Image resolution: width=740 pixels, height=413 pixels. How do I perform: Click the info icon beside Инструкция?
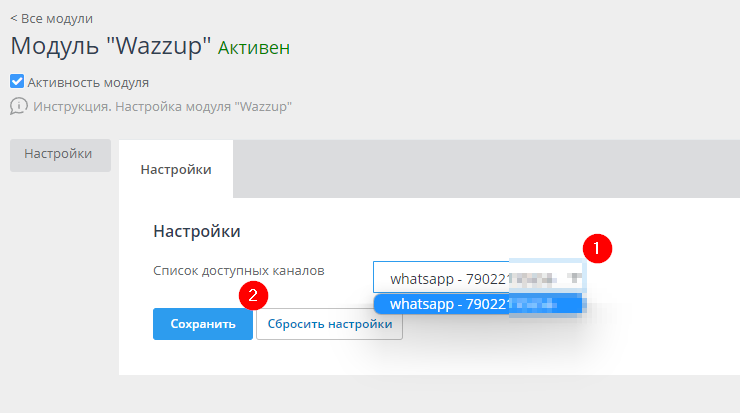pos(18,106)
